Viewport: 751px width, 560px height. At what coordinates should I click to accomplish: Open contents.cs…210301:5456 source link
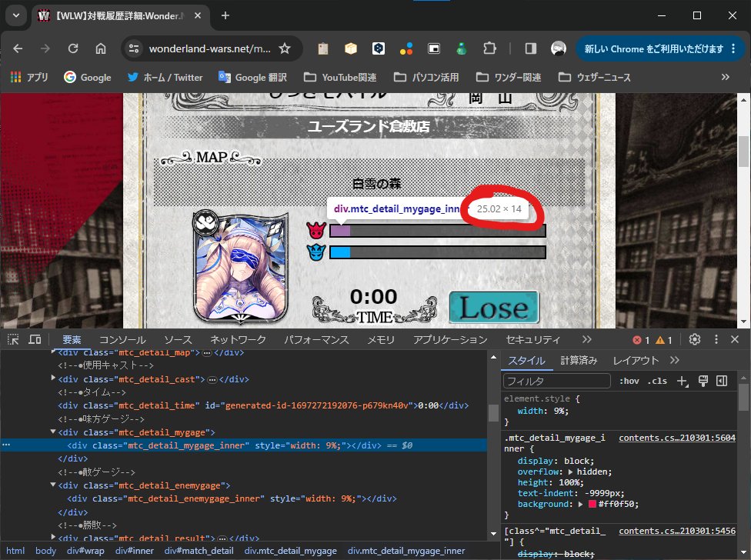click(x=677, y=531)
